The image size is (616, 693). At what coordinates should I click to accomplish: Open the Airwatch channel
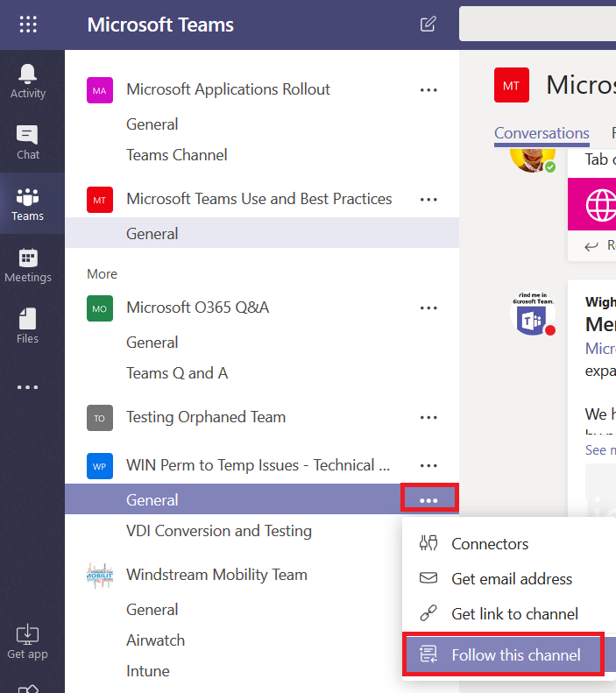click(155, 640)
